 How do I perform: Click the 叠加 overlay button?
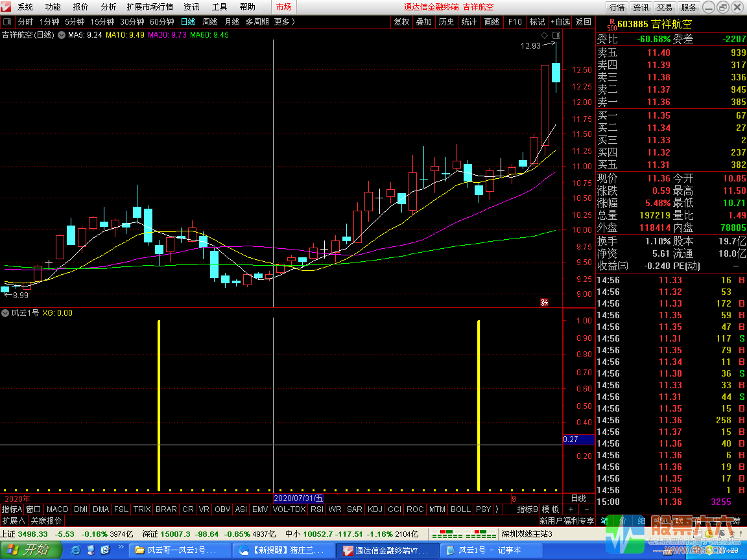423,22
